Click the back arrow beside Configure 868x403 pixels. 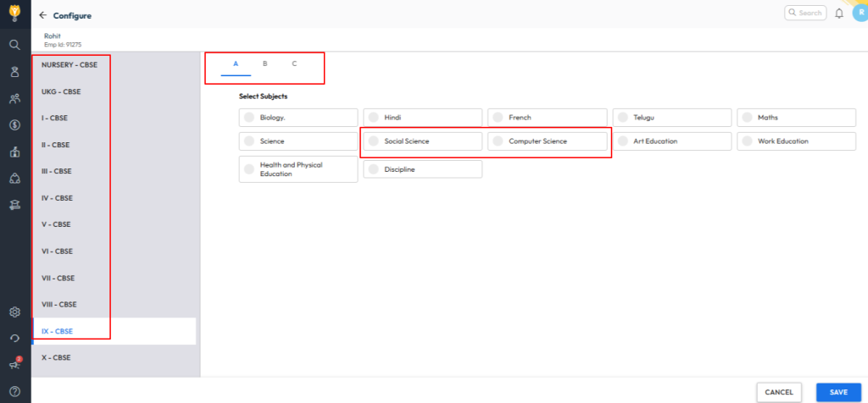[x=42, y=15]
